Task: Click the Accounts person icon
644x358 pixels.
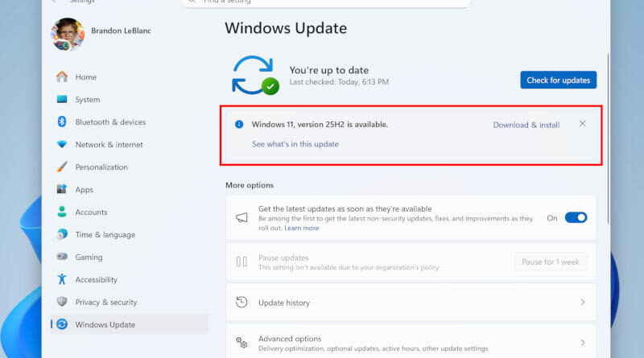Action: 62,212
